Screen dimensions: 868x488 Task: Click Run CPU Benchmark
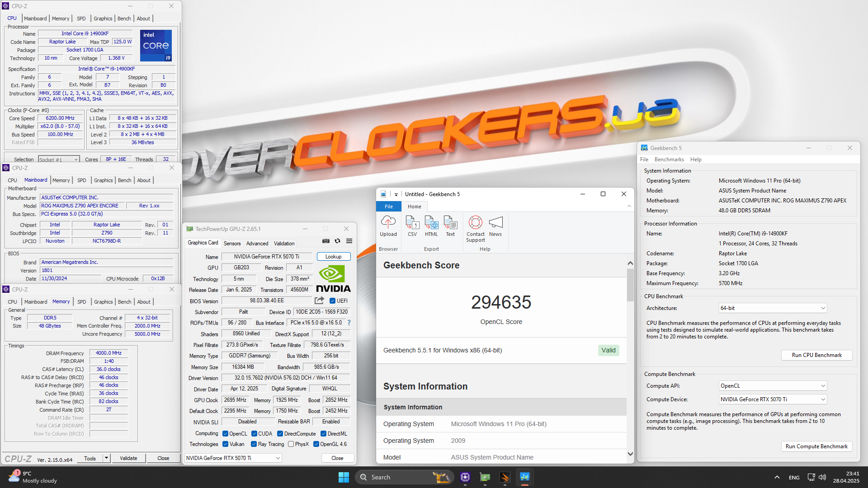click(x=816, y=355)
